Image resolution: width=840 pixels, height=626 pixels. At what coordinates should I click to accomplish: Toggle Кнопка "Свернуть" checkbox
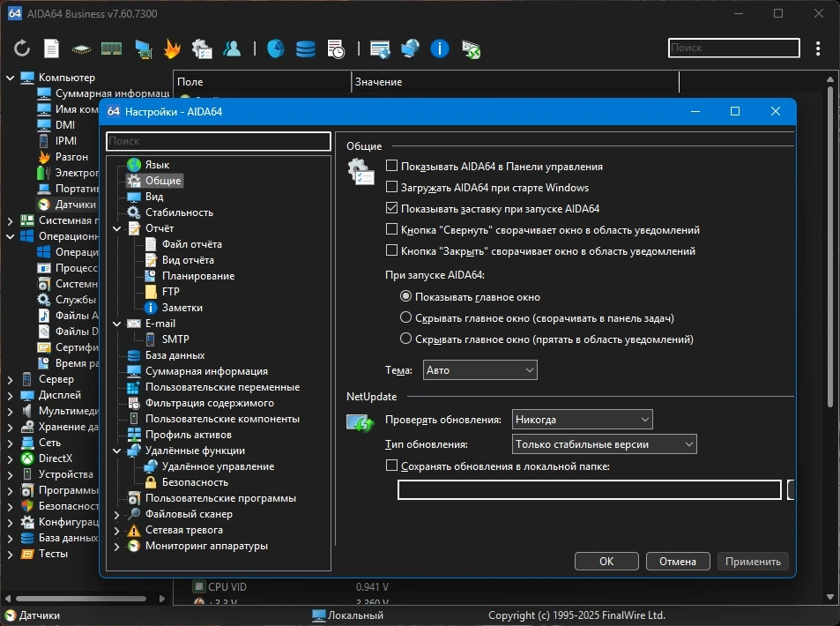pyautogui.click(x=391, y=229)
